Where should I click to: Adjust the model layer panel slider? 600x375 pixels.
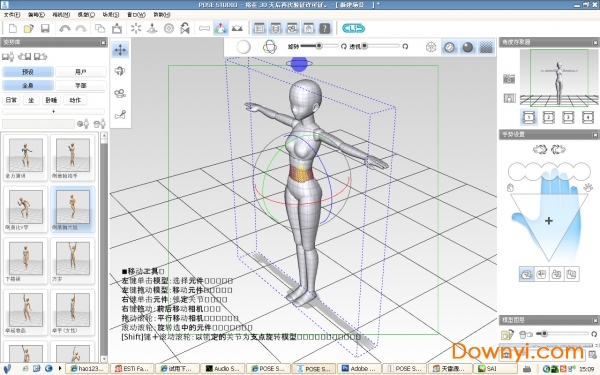coord(544,334)
